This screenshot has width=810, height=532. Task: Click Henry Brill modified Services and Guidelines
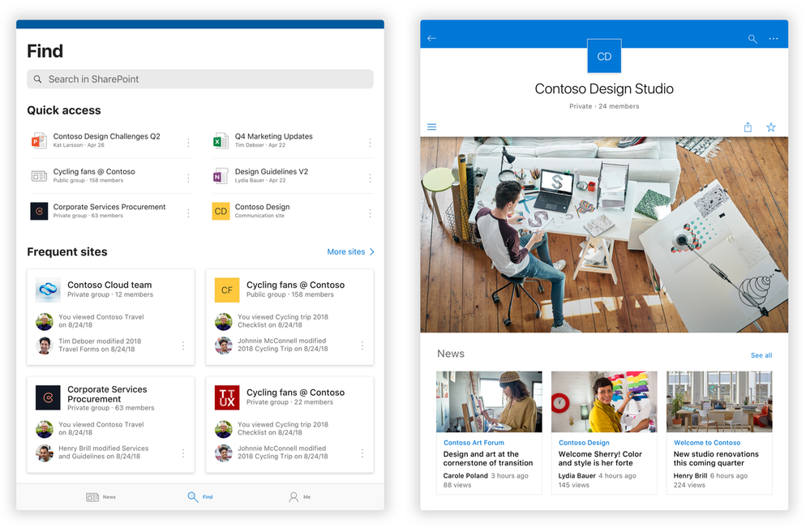click(103, 453)
